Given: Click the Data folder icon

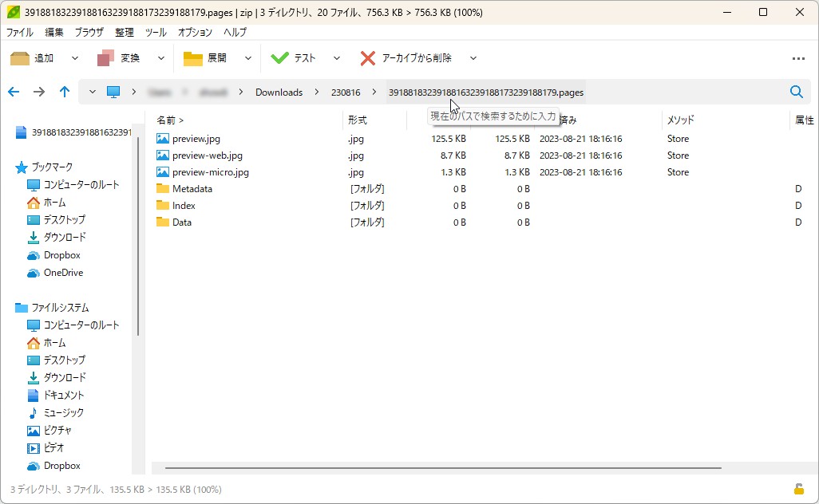Looking at the screenshot, I should pos(162,222).
